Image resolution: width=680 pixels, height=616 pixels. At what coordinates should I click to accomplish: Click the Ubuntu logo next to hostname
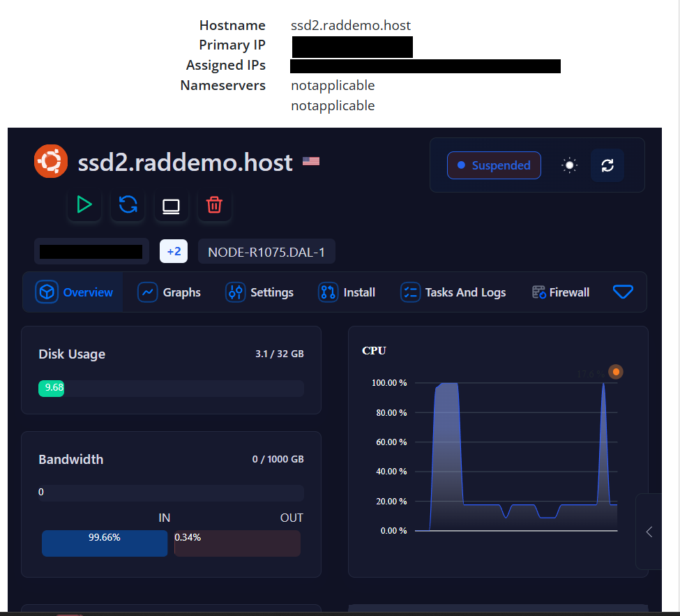coord(51,162)
